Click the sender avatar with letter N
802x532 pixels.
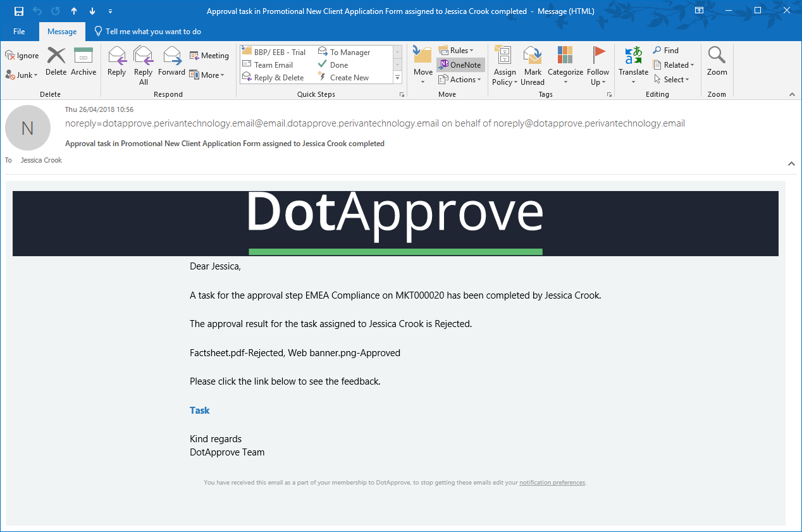[27, 128]
